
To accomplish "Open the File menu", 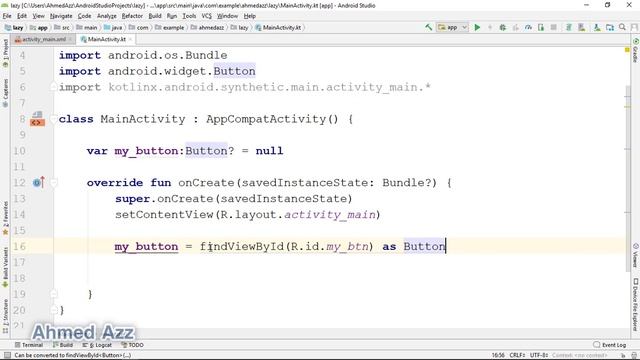I will pos(7,16).
